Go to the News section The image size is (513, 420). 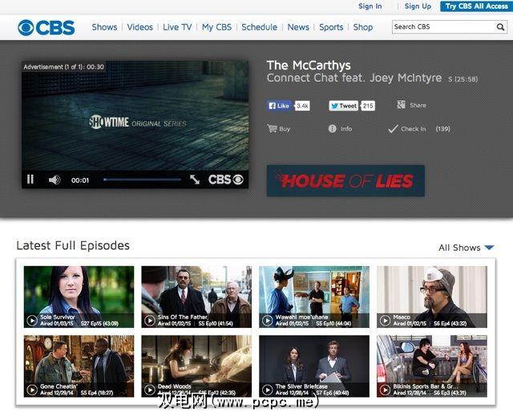coord(298,27)
